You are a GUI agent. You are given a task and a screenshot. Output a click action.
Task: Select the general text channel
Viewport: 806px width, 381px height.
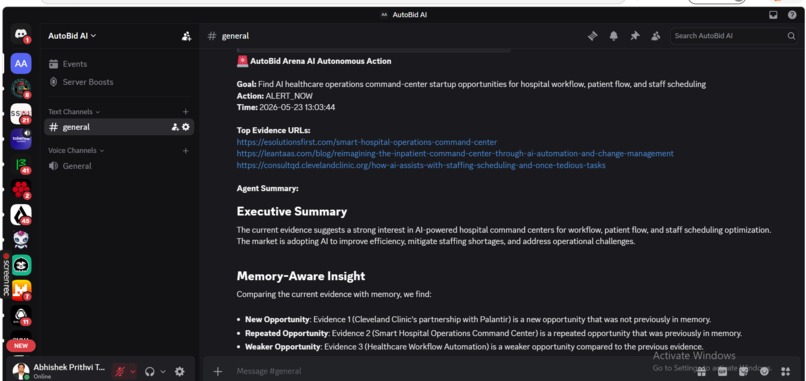click(119, 127)
